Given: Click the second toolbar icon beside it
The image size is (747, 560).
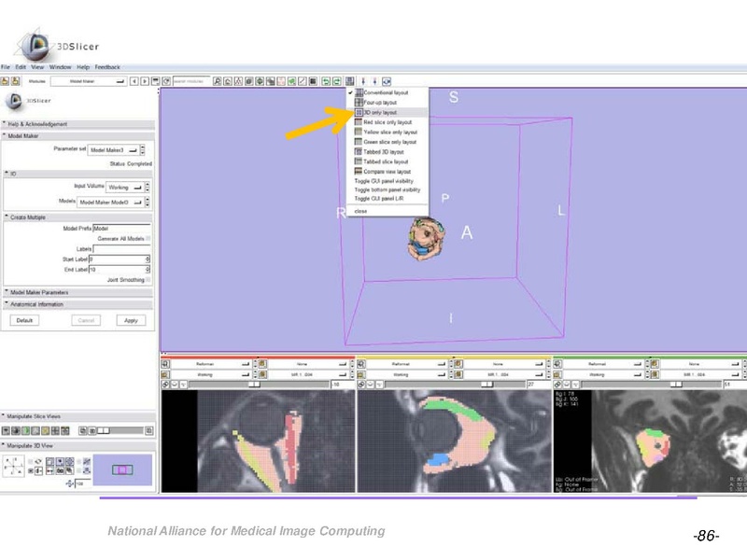Looking at the screenshot, I should [x=16, y=81].
